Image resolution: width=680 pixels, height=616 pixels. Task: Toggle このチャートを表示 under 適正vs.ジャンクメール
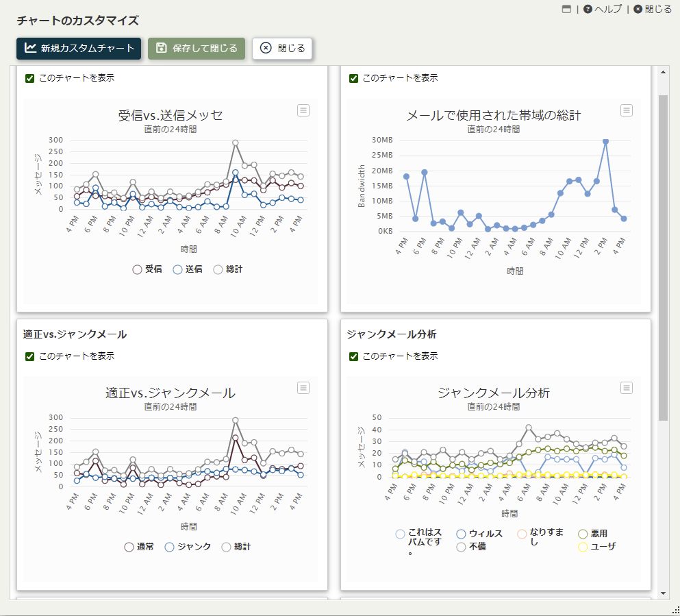tap(29, 356)
